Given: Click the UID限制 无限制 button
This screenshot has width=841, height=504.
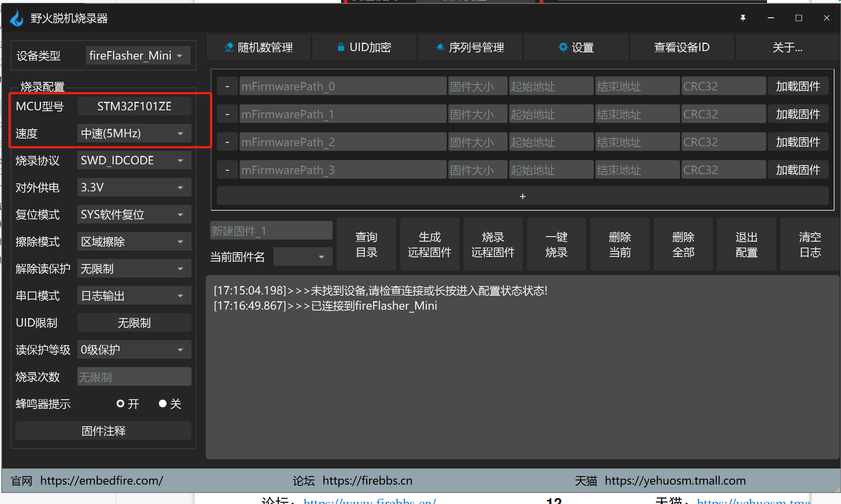Looking at the screenshot, I should click(x=134, y=323).
